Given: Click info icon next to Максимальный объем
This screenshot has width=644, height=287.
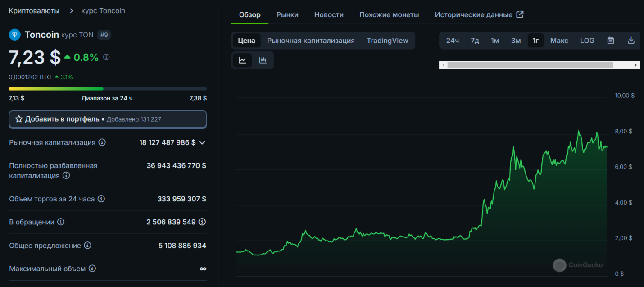Looking at the screenshot, I should (92, 269).
